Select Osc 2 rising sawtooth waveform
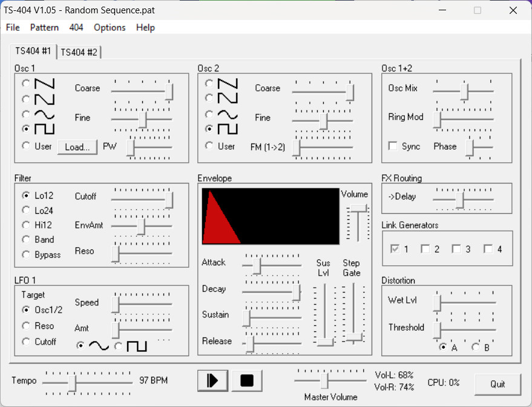Viewport: 532px width, 407px height. click(x=209, y=98)
